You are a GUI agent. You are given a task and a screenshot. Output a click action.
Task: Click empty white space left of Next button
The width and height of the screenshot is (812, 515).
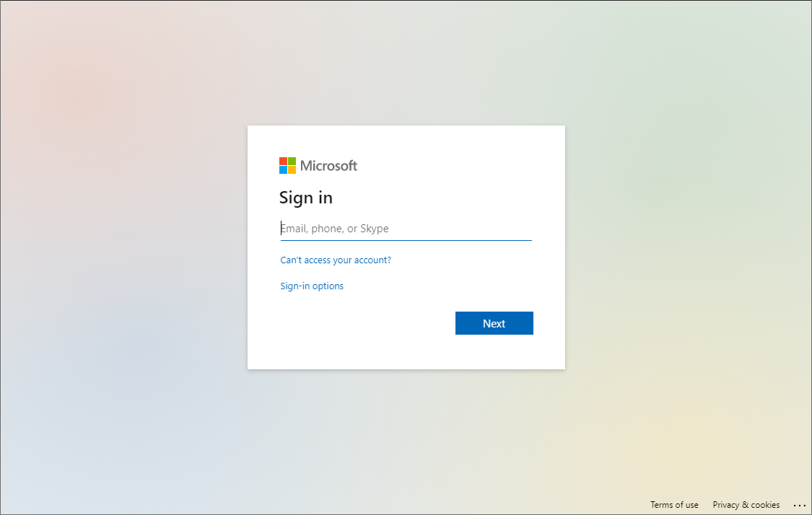(x=361, y=323)
